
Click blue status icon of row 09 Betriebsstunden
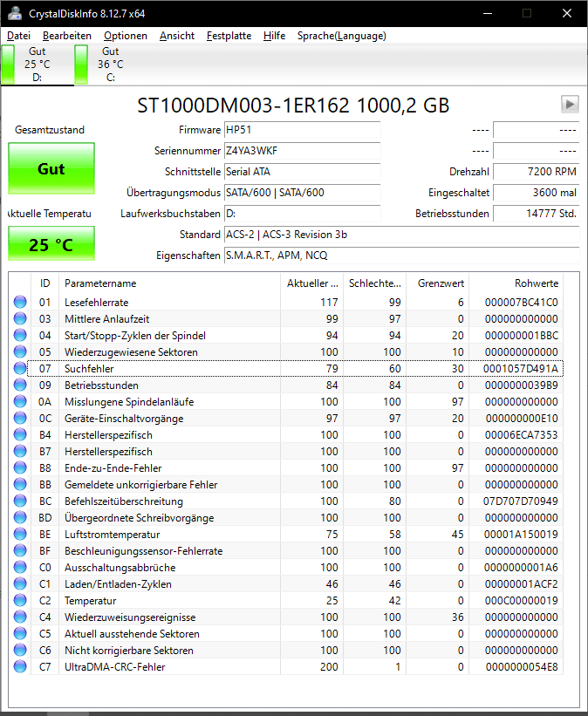tap(20, 385)
